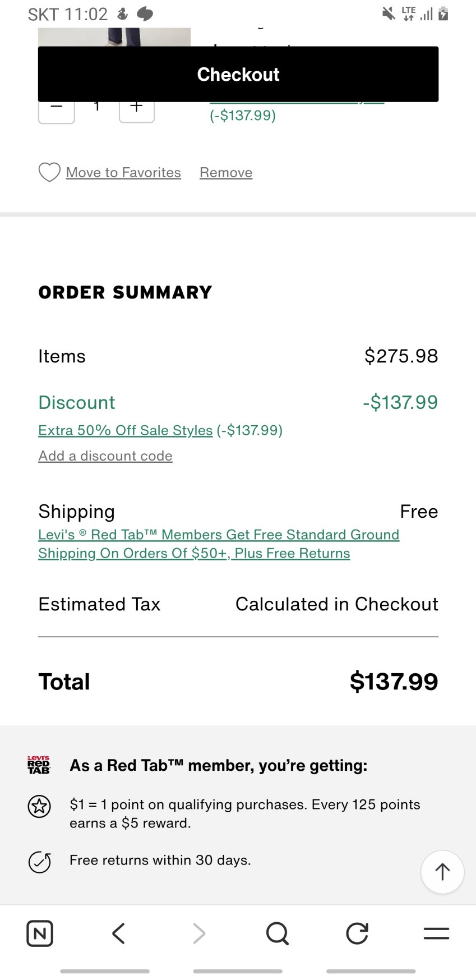Tap the Levi's Red Tab logo

[39, 765]
